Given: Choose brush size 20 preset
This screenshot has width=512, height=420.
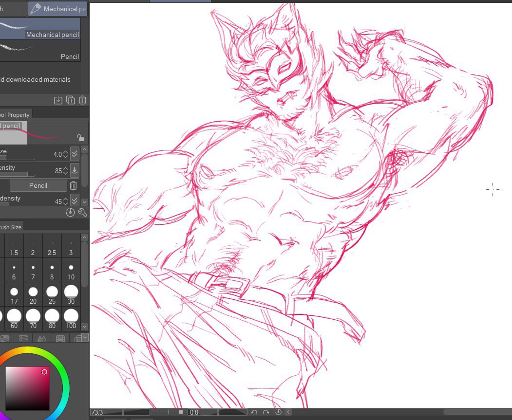Looking at the screenshot, I should tap(33, 294).
